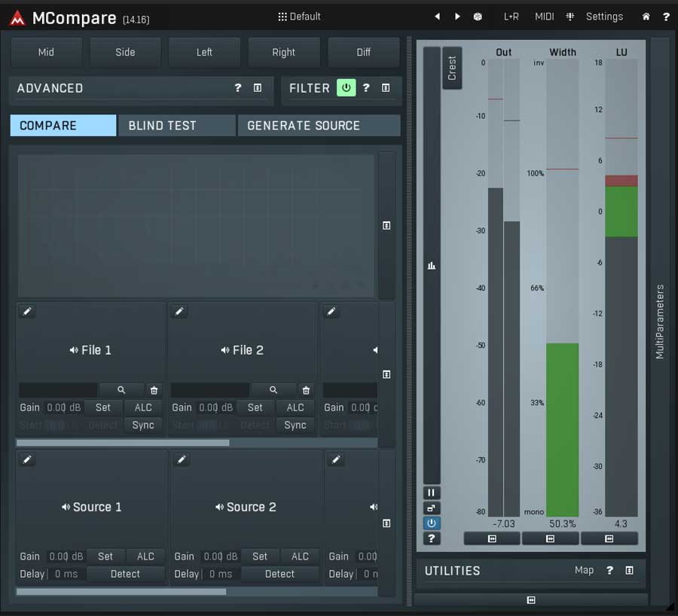Image resolution: width=678 pixels, height=616 pixels.
Task: Open the L+R channel mode selector
Action: pos(511,17)
